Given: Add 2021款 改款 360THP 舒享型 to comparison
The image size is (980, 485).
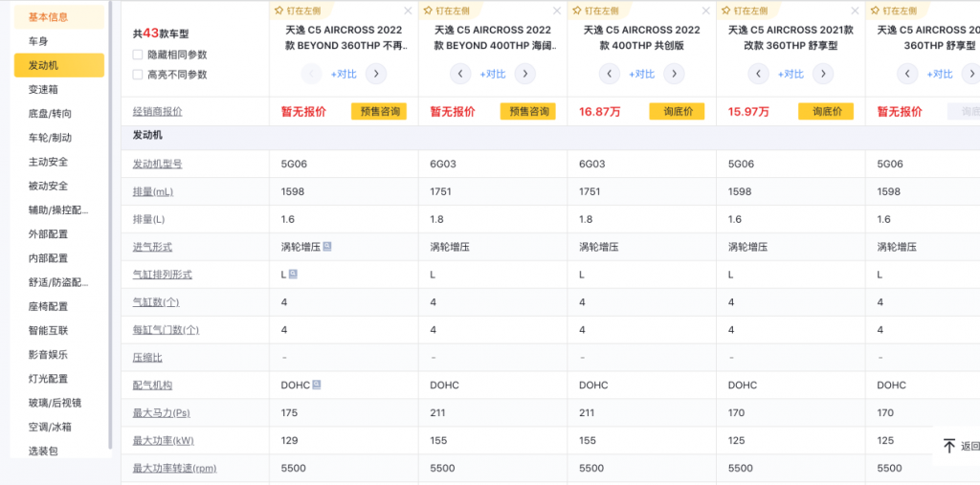Looking at the screenshot, I should coord(791,75).
